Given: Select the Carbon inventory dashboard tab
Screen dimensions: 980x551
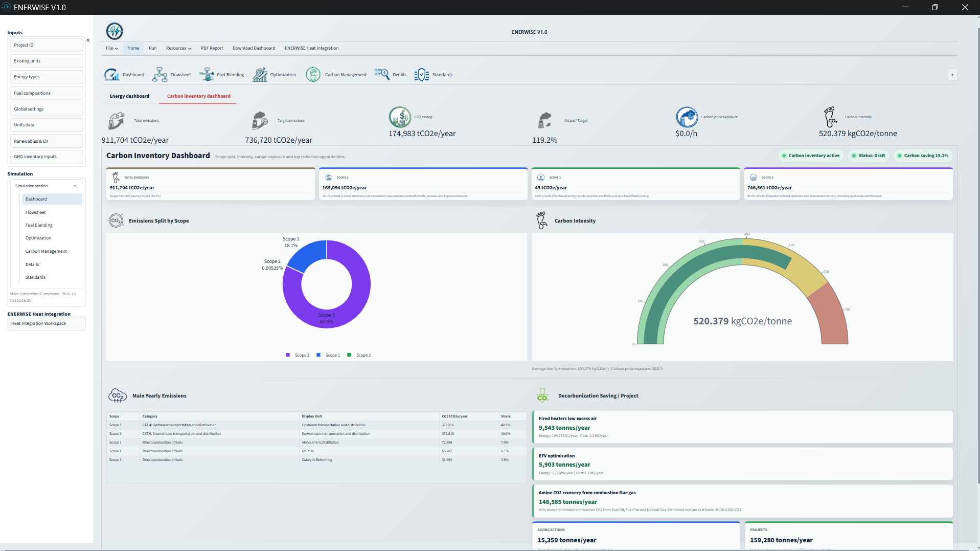Looking at the screenshot, I should click(x=198, y=96).
